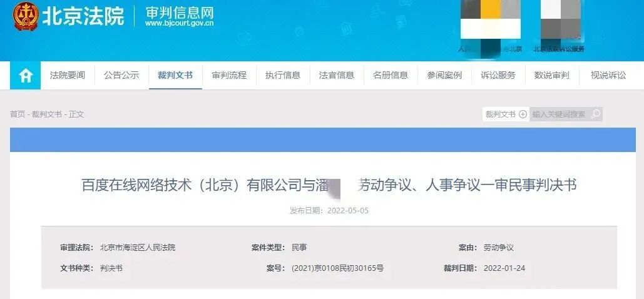Screen dimensions: 644x299
Task: Open the 审判流程 menu item
Action: click(x=229, y=75)
